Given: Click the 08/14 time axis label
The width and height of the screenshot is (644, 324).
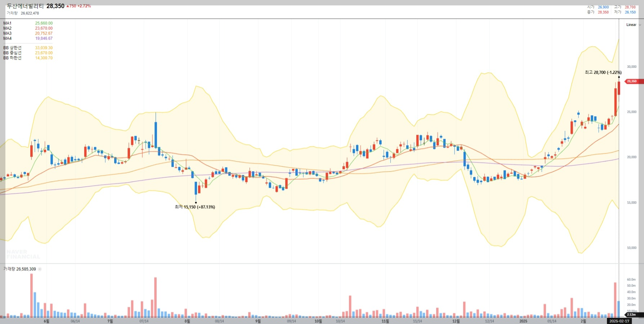Looking at the screenshot, I should pos(219,321).
